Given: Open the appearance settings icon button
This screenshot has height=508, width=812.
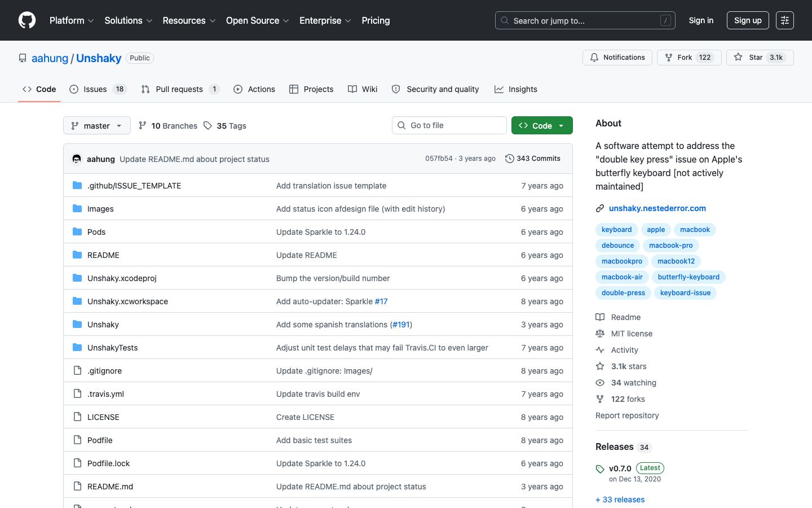Looking at the screenshot, I should click(x=784, y=20).
